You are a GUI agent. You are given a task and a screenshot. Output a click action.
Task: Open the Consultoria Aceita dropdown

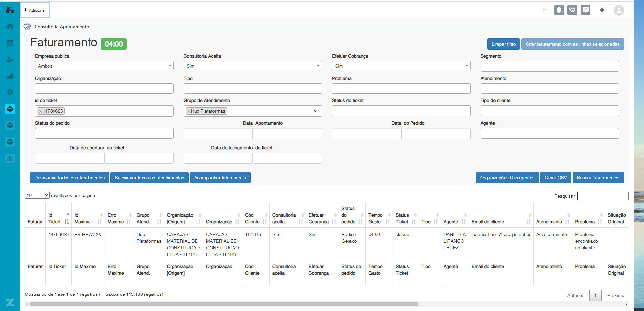(252, 66)
